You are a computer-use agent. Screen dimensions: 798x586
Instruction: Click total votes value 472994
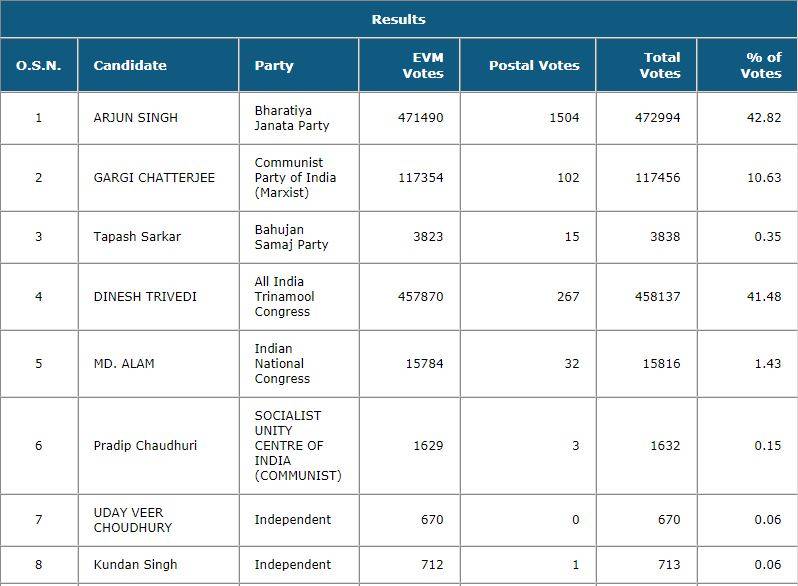point(657,118)
